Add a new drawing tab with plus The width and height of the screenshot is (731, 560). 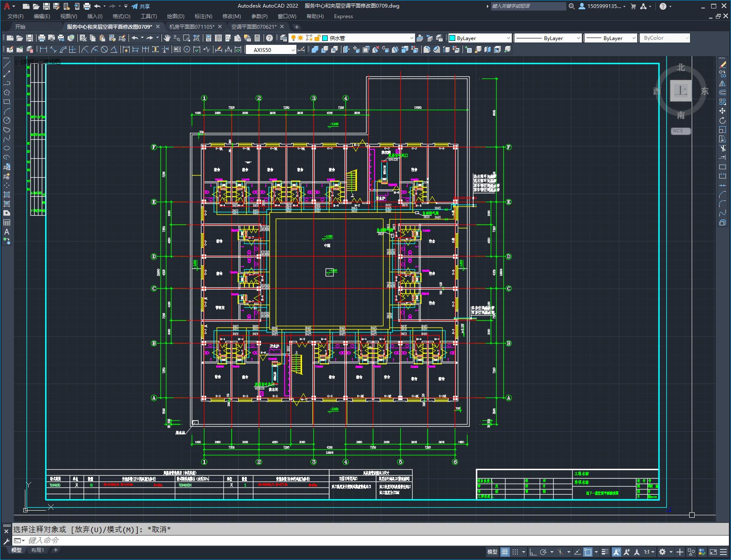[x=296, y=27]
